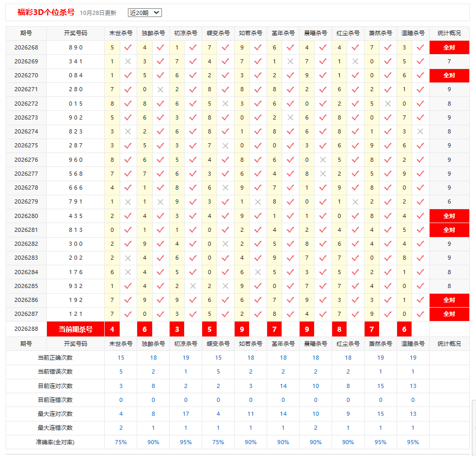476x456 pixels.
Task: Click the X mark under 萧然杀号 in row 2026272
Action: point(388,104)
